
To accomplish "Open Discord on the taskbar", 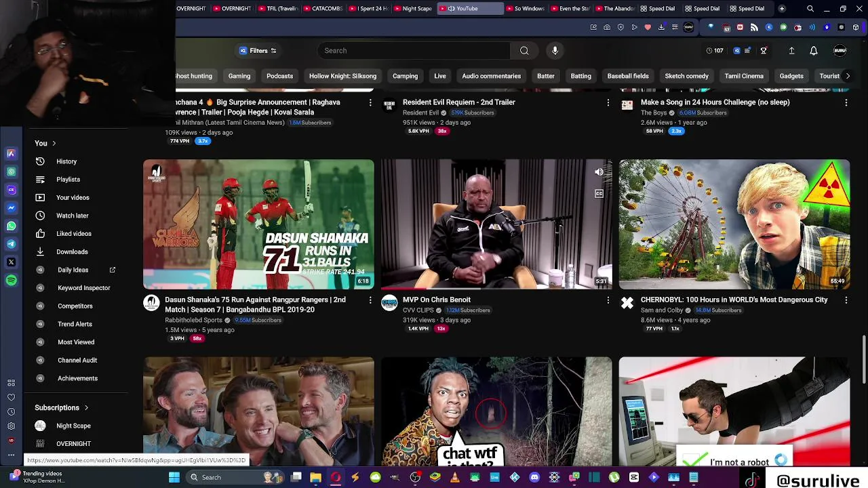I will pos(534,477).
